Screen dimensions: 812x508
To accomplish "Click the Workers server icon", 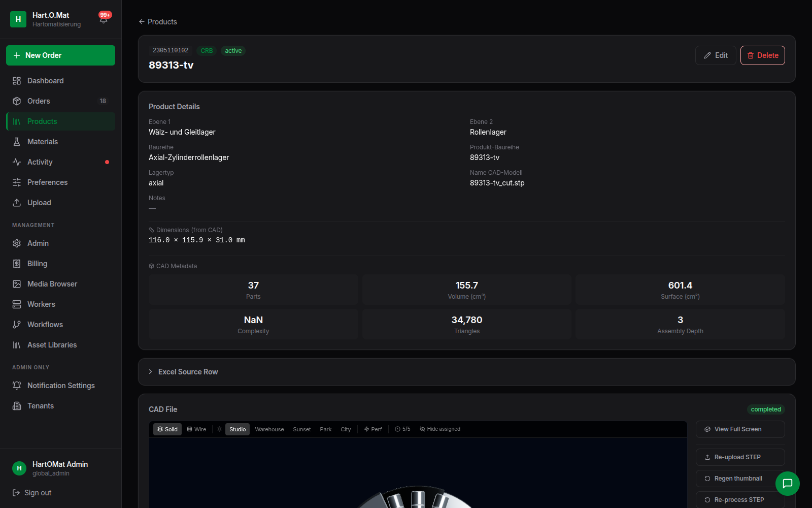I will pos(17,304).
